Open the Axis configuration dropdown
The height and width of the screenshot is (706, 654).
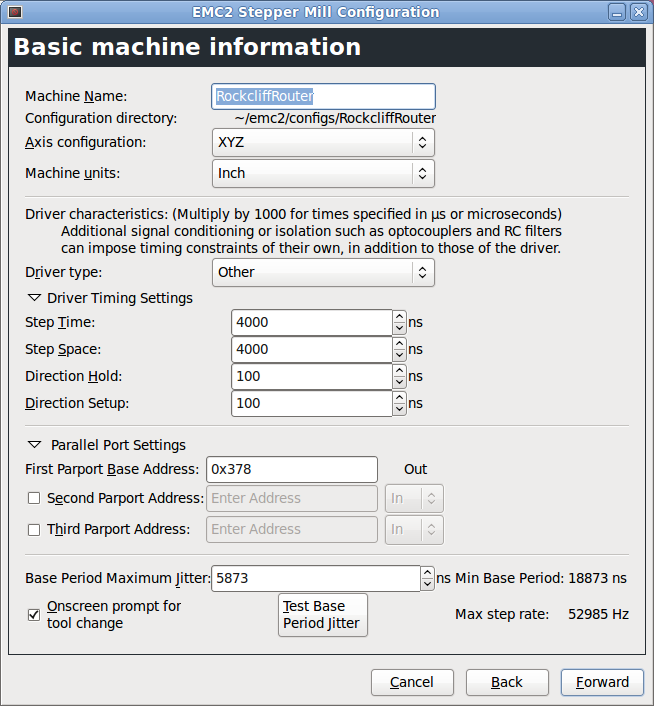pyautogui.click(x=323, y=142)
